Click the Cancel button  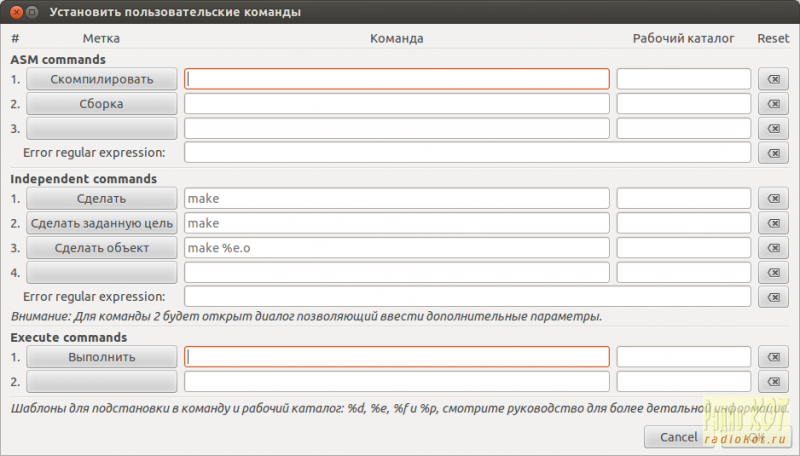(x=679, y=437)
